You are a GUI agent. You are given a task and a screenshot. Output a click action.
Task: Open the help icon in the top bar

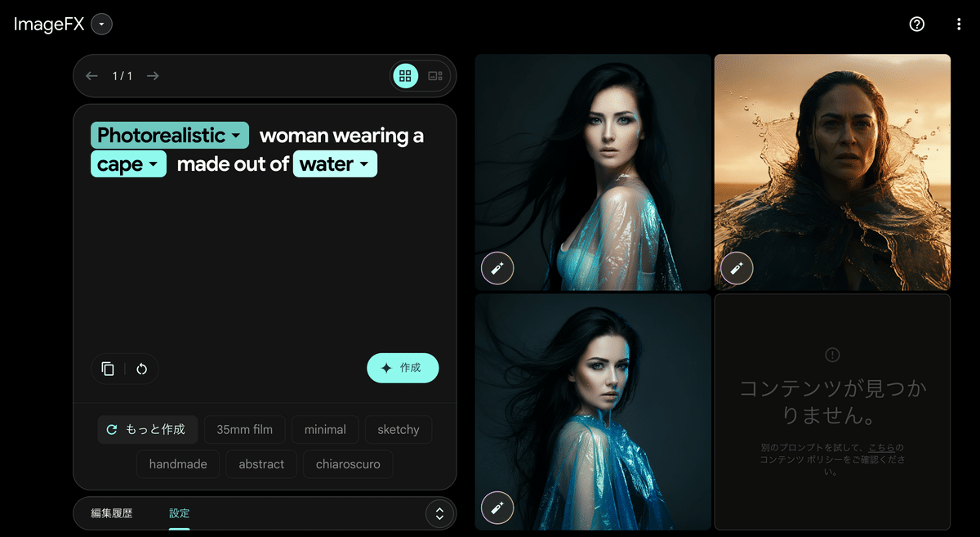tap(916, 25)
